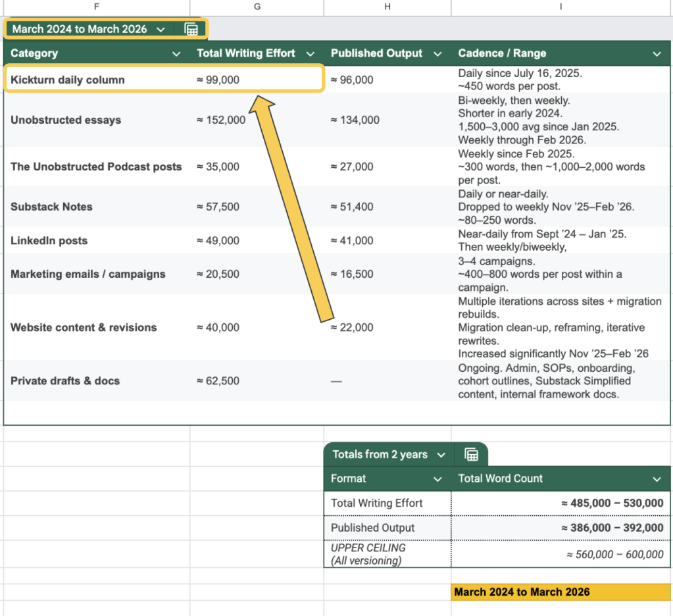This screenshot has height=616, width=673.
Task: Open the Total Word Count column dropdown
Action: 656,479
